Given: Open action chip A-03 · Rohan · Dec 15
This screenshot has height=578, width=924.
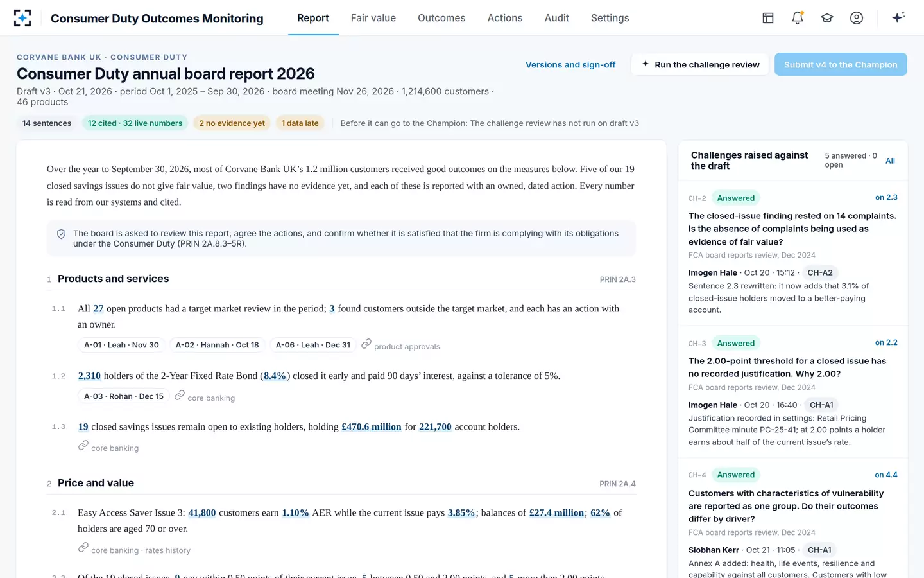Looking at the screenshot, I should click(x=124, y=396).
